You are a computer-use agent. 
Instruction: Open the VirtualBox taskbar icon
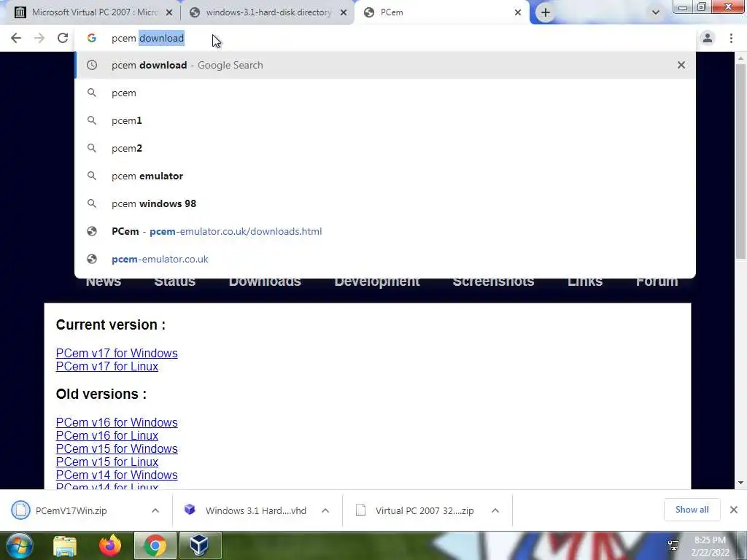(199, 545)
